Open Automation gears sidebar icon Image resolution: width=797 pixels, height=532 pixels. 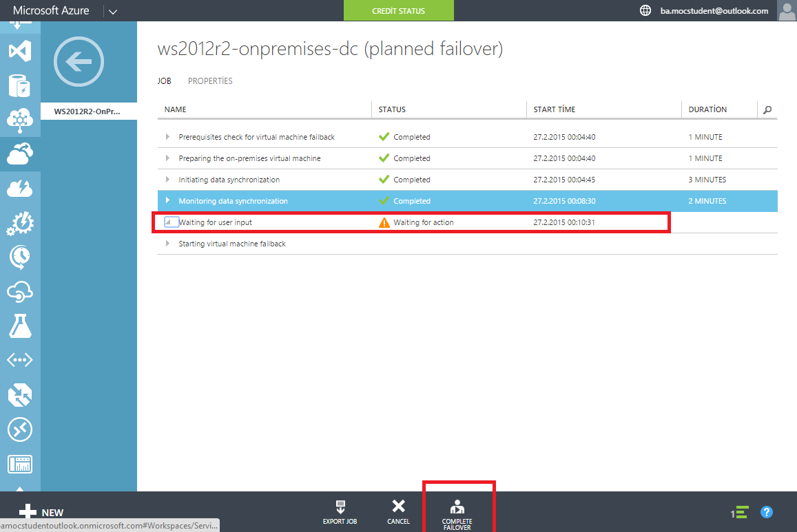(x=20, y=223)
